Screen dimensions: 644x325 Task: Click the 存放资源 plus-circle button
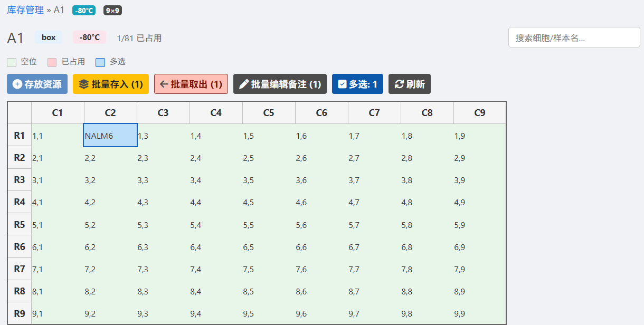37,84
